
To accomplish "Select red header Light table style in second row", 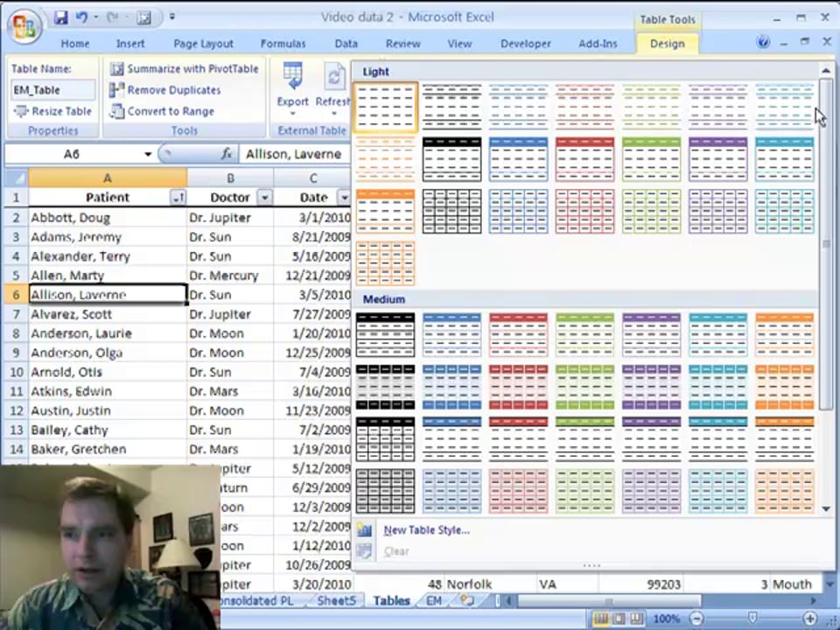I will tap(584, 159).
